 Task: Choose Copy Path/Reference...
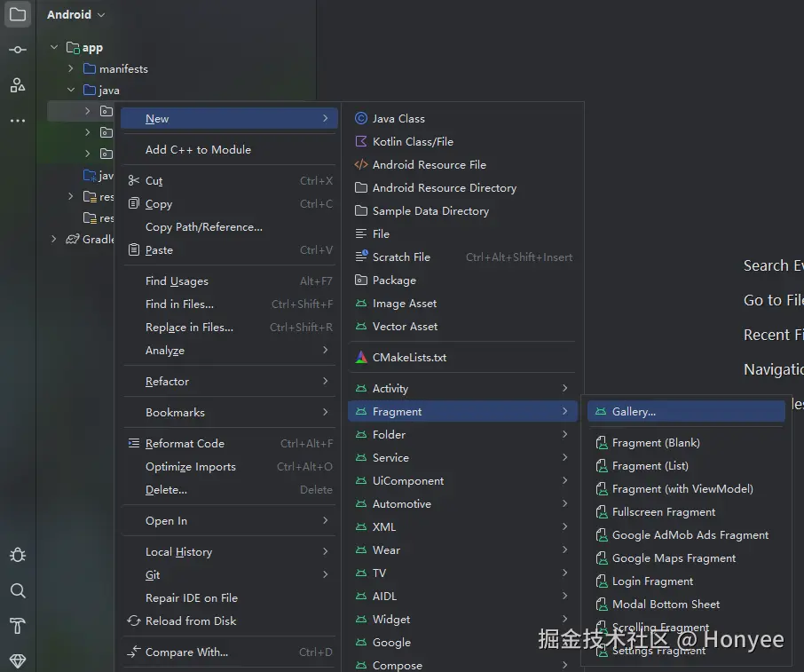(x=229, y=226)
